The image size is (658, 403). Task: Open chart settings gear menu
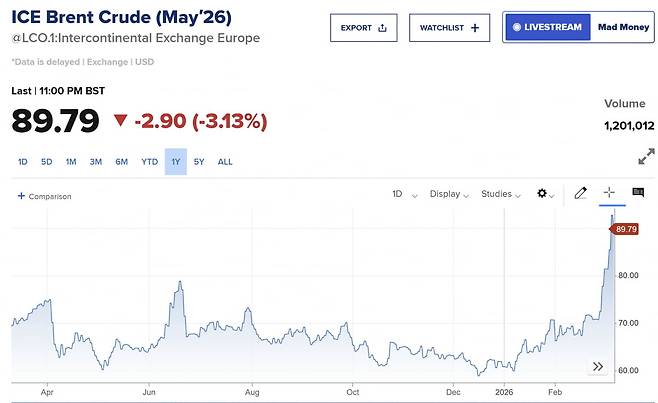point(544,194)
